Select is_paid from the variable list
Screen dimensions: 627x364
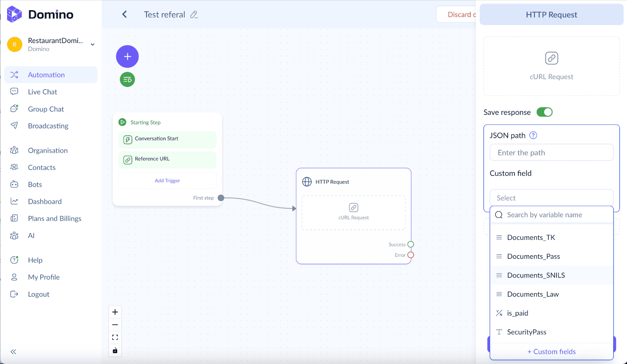click(x=551, y=313)
